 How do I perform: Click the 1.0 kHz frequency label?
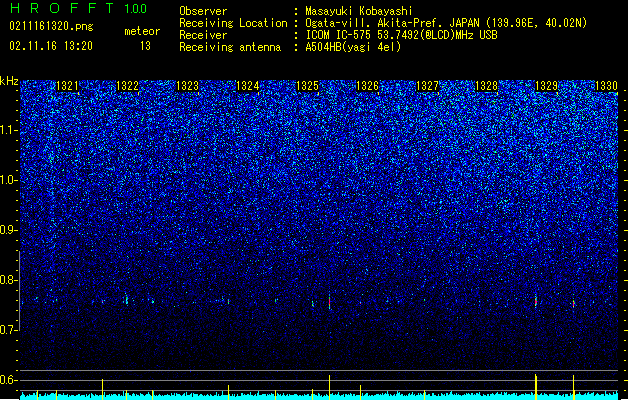pyautogui.click(x=8, y=180)
